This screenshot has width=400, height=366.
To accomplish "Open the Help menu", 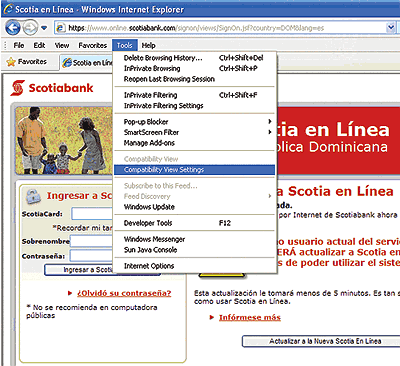I will [148, 45].
